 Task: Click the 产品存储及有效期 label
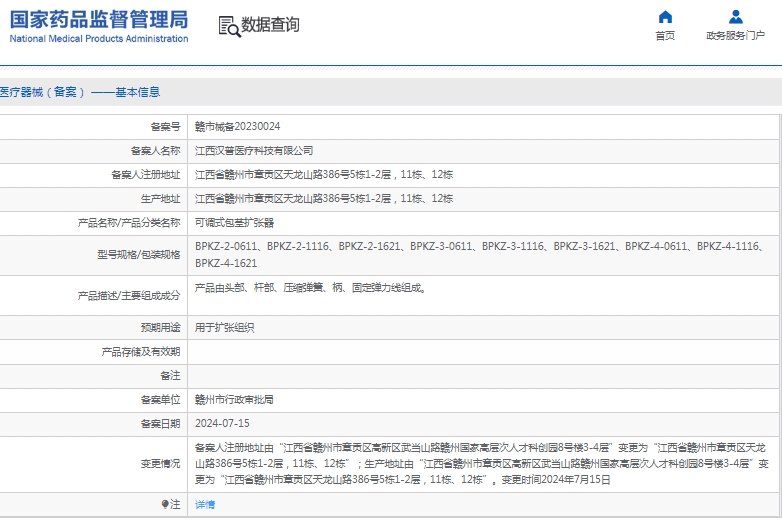pyautogui.click(x=141, y=352)
